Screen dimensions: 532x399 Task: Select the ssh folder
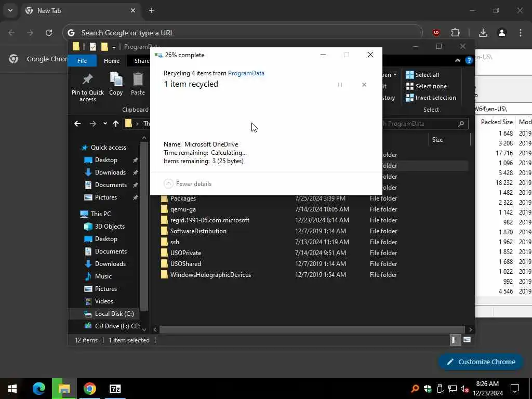coord(175,242)
